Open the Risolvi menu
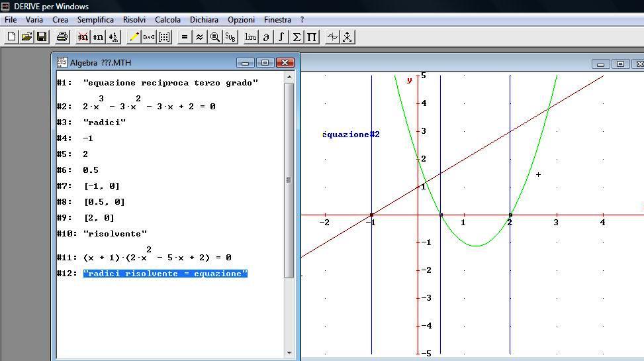Image resolution: width=644 pixels, height=361 pixels. [x=134, y=20]
